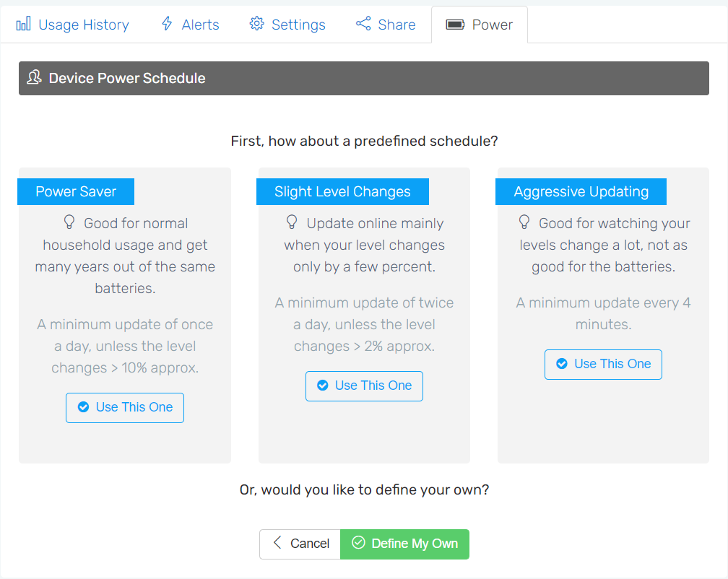728x579 pixels.
Task: Click lightbulb icon in Slight Level Changes card
Action: coord(292,222)
